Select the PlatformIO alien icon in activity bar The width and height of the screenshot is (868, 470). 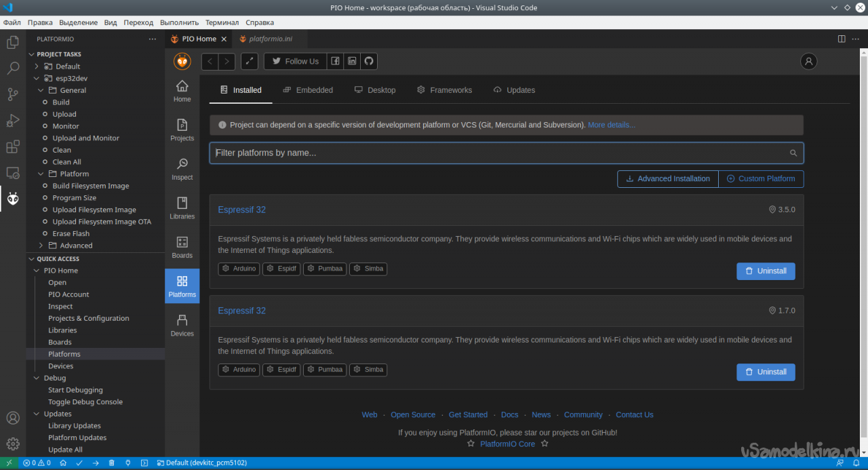tap(13, 199)
